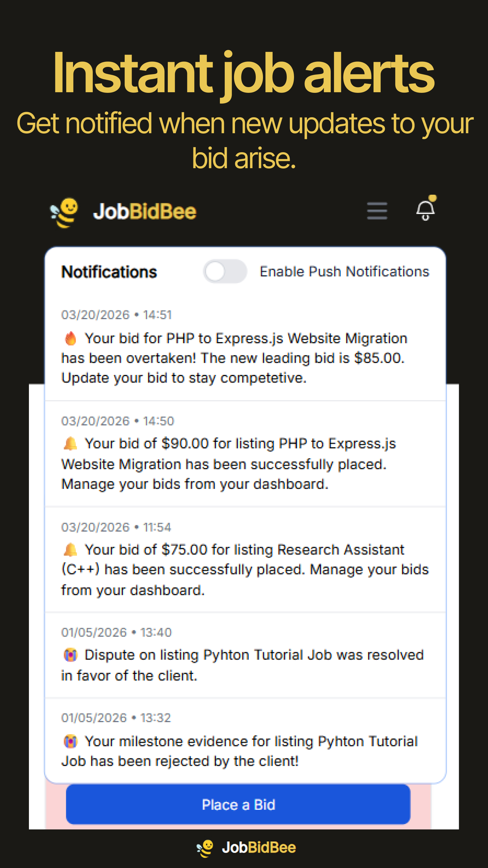Click the unread badge dot on the bell icon
The height and width of the screenshot is (868, 488).
pyautogui.click(x=433, y=199)
